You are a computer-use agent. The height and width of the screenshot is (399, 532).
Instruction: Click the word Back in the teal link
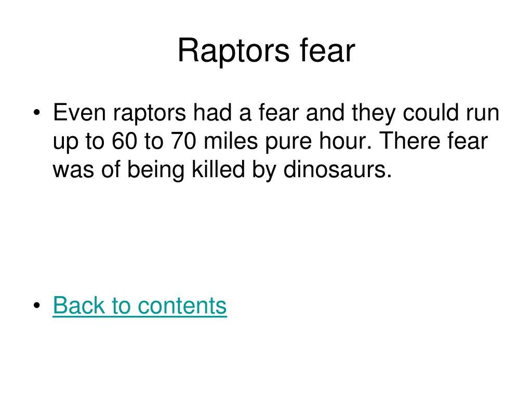(x=79, y=305)
